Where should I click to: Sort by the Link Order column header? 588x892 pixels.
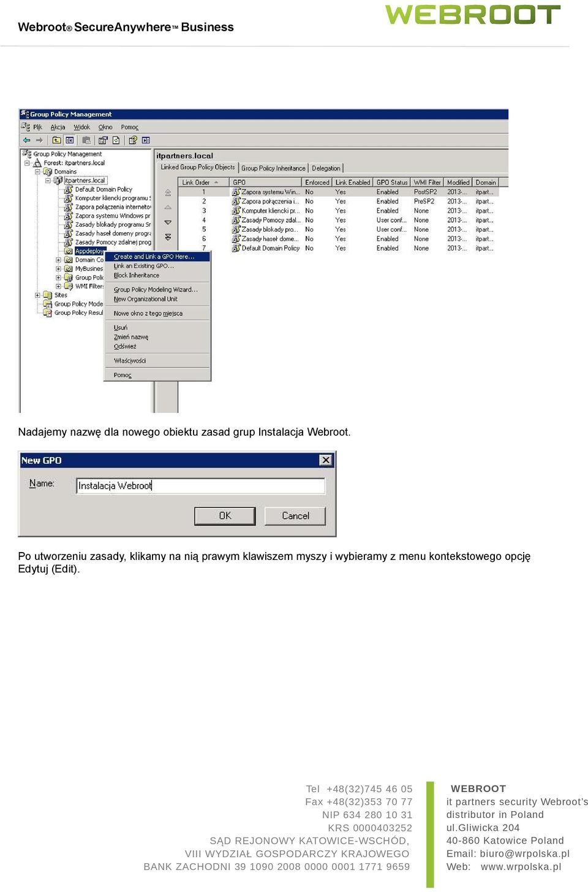click(x=204, y=183)
